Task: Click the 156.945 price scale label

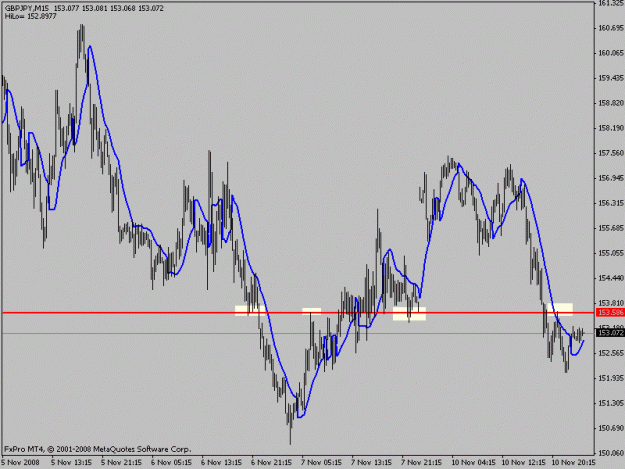Action: pos(611,178)
